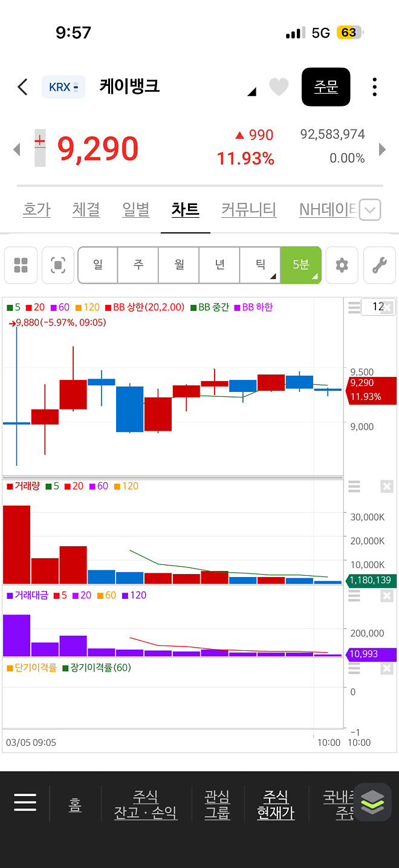Open chart settings gear icon
This screenshot has height=868, width=399.
[x=342, y=265]
